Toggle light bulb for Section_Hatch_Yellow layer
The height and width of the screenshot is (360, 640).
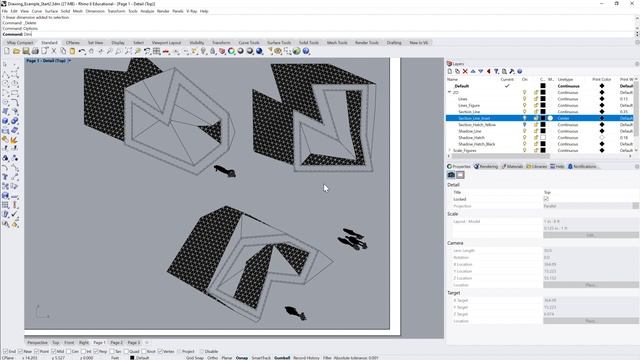[x=524, y=124]
